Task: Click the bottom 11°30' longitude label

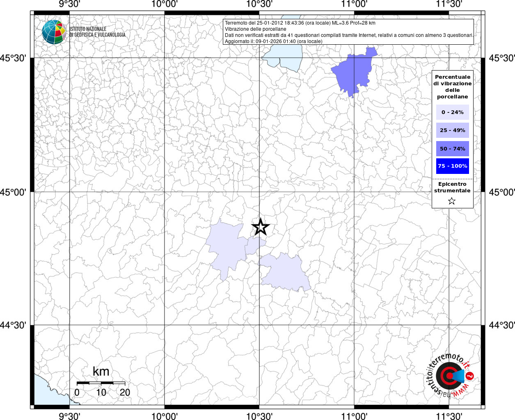Action: point(449,416)
